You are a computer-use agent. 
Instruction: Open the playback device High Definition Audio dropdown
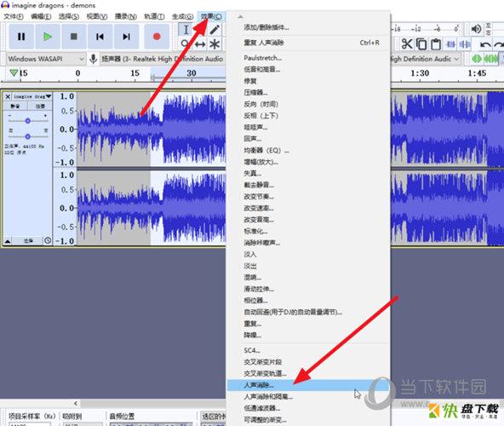[x=425, y=59]
